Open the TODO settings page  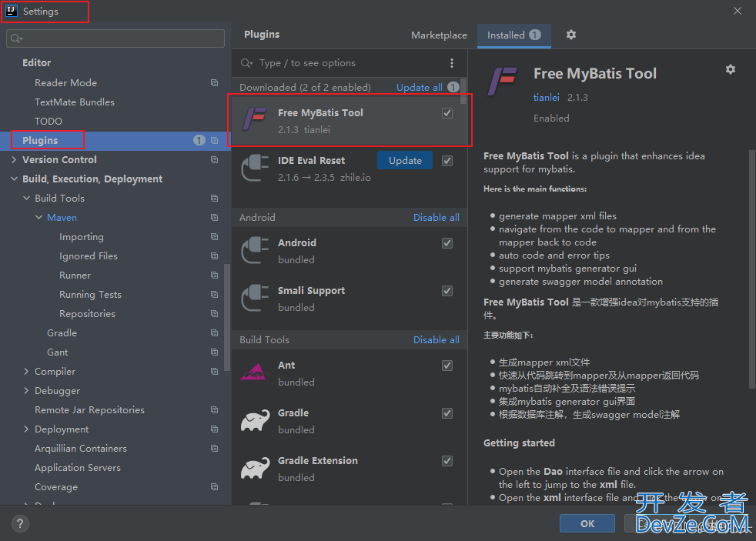49,122
